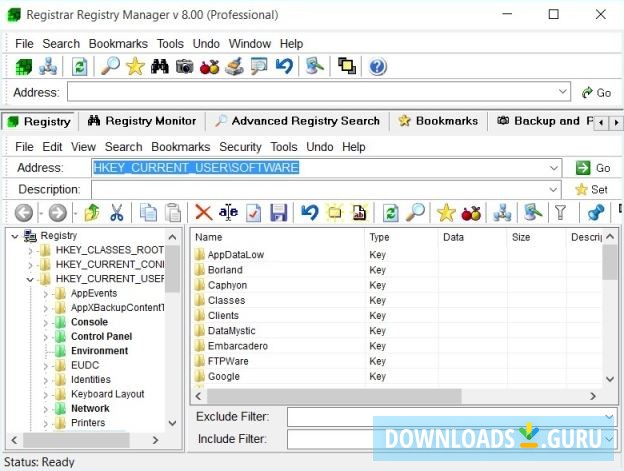Click the blue undo arrow in top toolbar
Image resolution: width=624 pixels, height=471 pixels.
click(284, 66)
